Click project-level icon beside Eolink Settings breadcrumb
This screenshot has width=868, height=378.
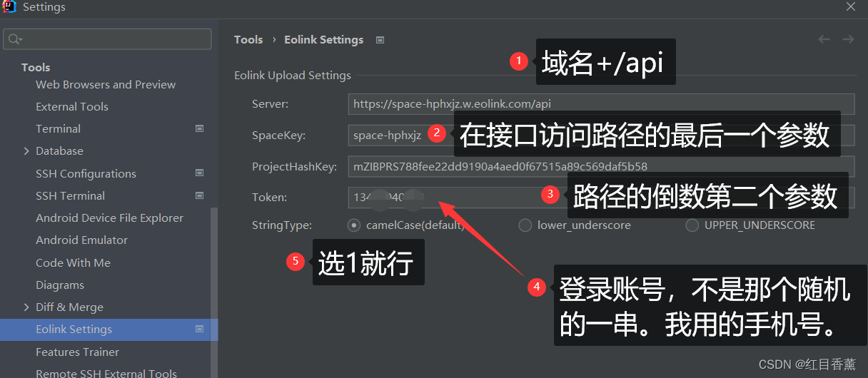[380, 40]
